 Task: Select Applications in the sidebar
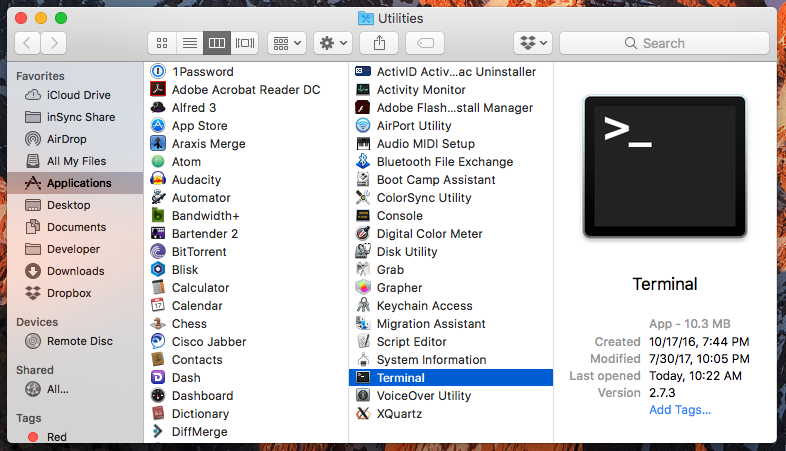tap(75, 183)
